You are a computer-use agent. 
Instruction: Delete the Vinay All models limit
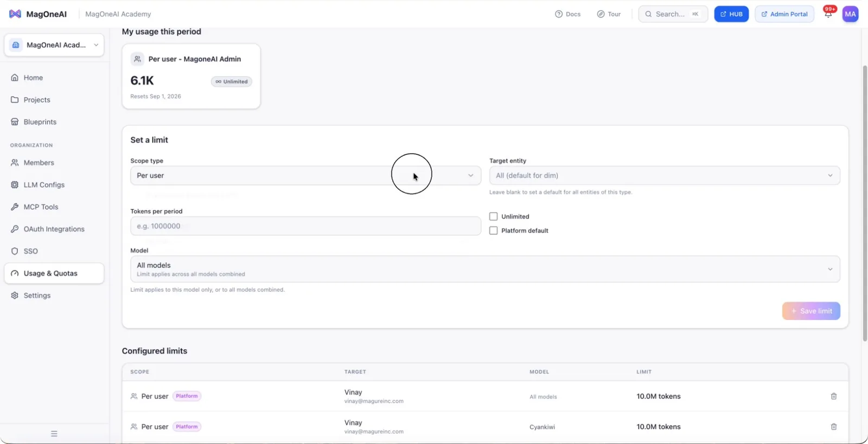point(834,396)
